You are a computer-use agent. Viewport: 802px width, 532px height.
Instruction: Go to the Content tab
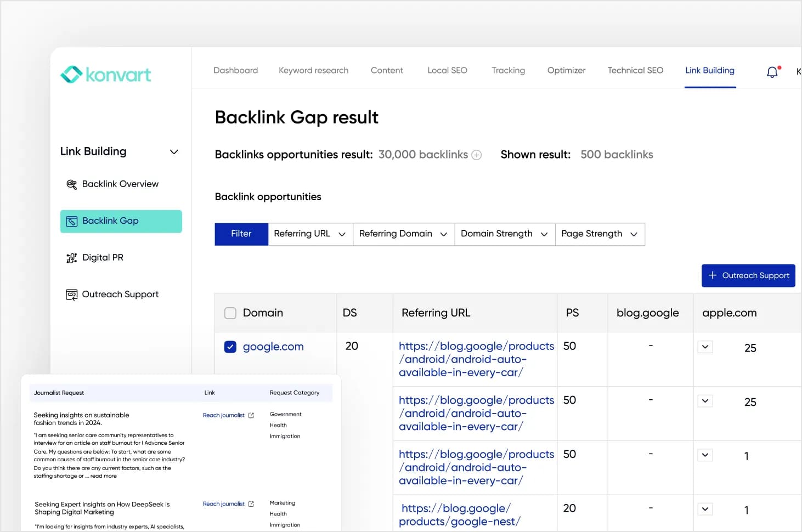[387, 70]
